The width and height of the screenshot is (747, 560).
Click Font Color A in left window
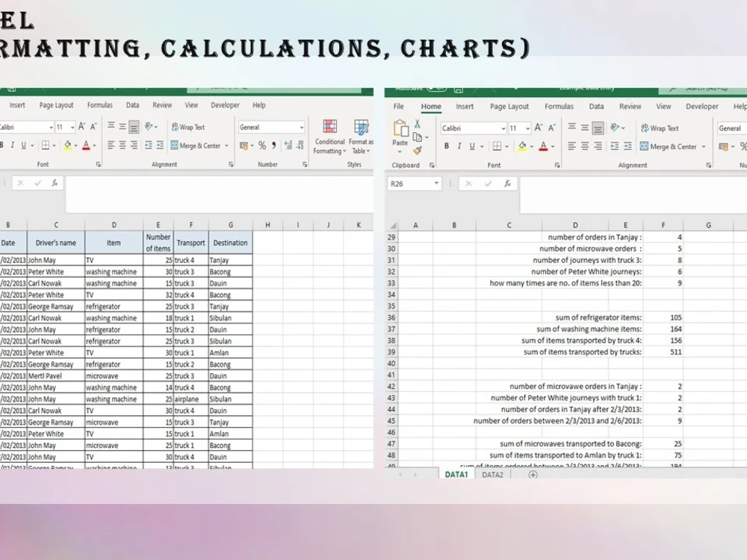point(86,146)
